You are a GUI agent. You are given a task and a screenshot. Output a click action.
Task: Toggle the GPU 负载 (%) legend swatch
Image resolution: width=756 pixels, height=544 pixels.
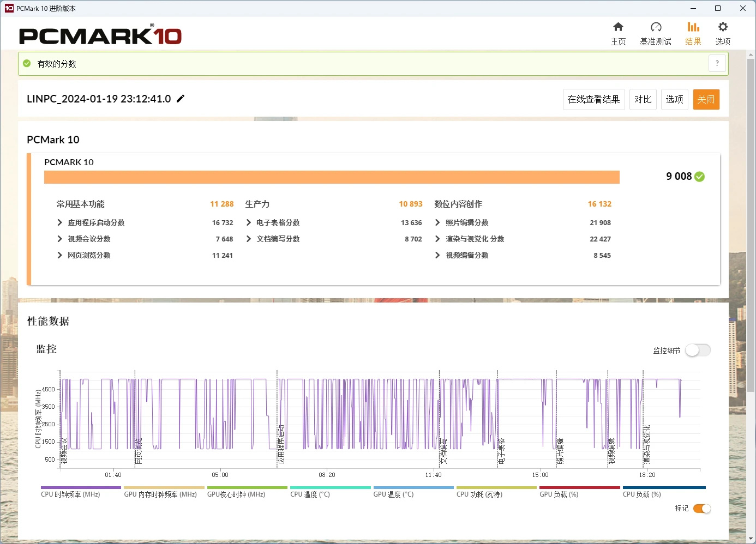click(x=580, y=488)
